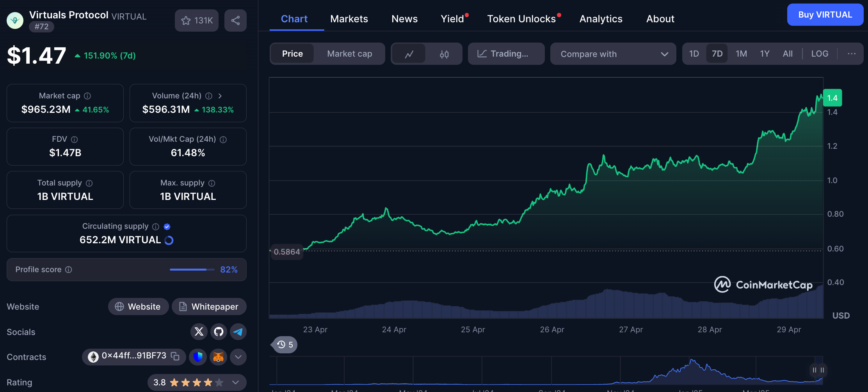Open the Telegram social link
This screenshot has width=868, height=392.
tap(238, 332)
